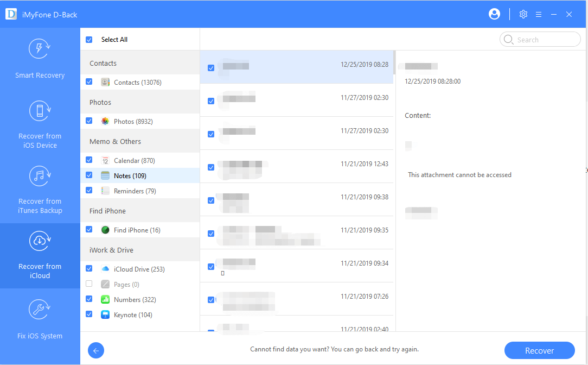Click the Recover button

pyautogui.click(x=539, y=351)
